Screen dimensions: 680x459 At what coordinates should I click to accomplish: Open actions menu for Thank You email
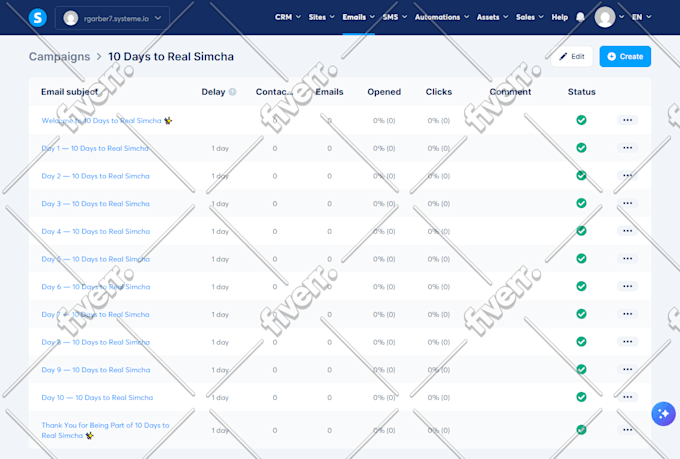[627, 430]
